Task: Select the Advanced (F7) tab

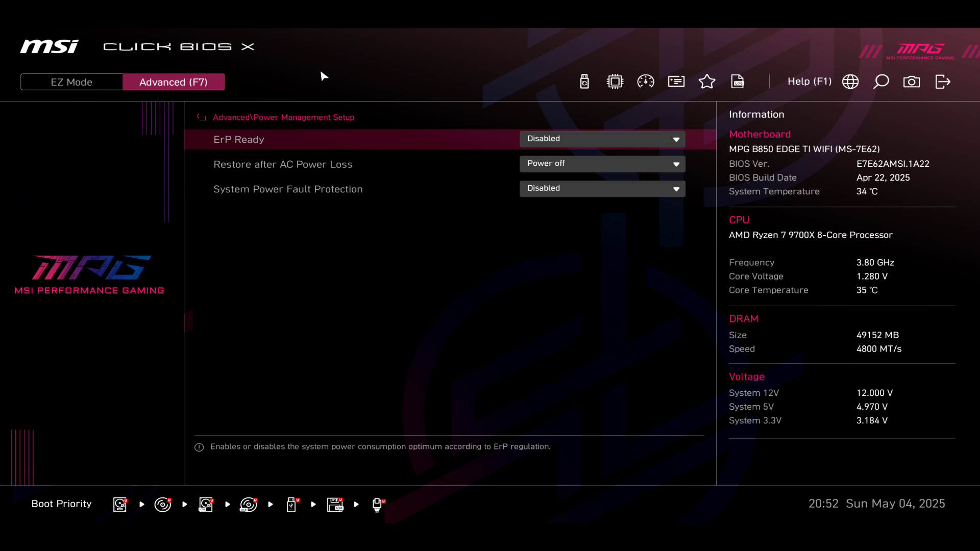Action: pyautogui.click(x=174, y=82)
